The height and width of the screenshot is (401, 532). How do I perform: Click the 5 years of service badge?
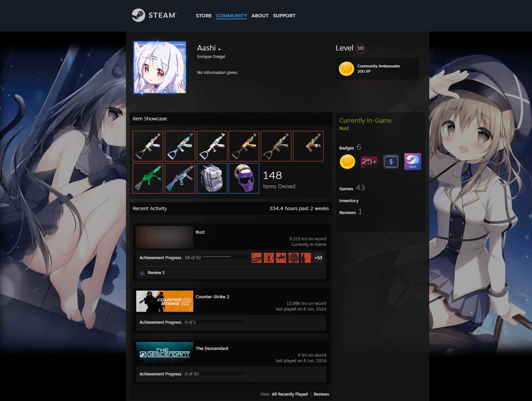[391, 162]
